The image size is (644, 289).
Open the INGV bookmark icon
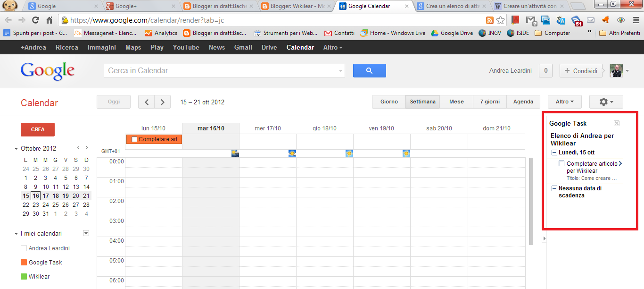click(482, 33)
